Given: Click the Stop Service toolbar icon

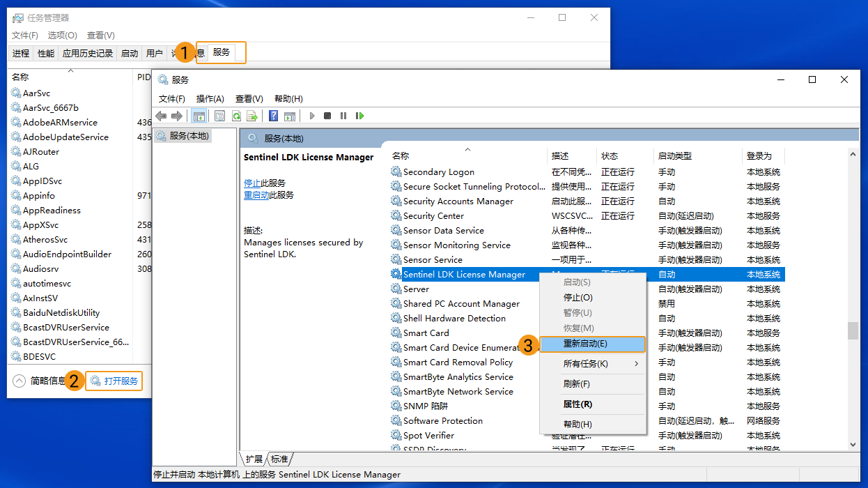Looking at the screenshot, I should tap(327, 116).
